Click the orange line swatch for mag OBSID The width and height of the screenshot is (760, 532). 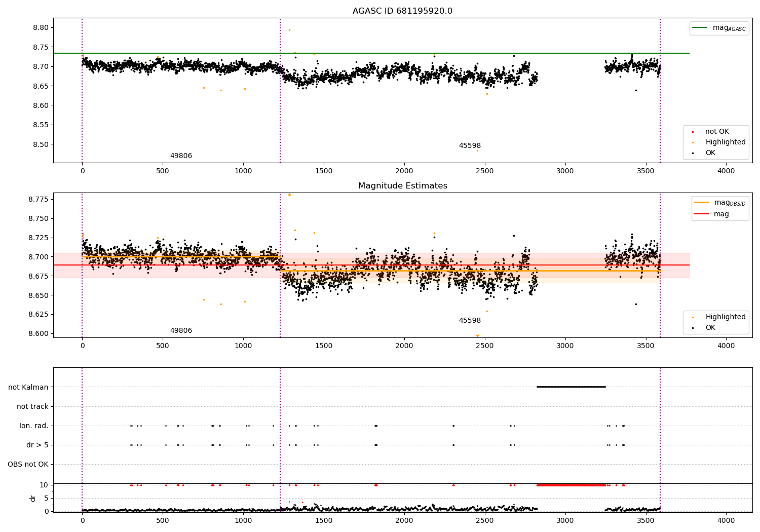[702, 203]
